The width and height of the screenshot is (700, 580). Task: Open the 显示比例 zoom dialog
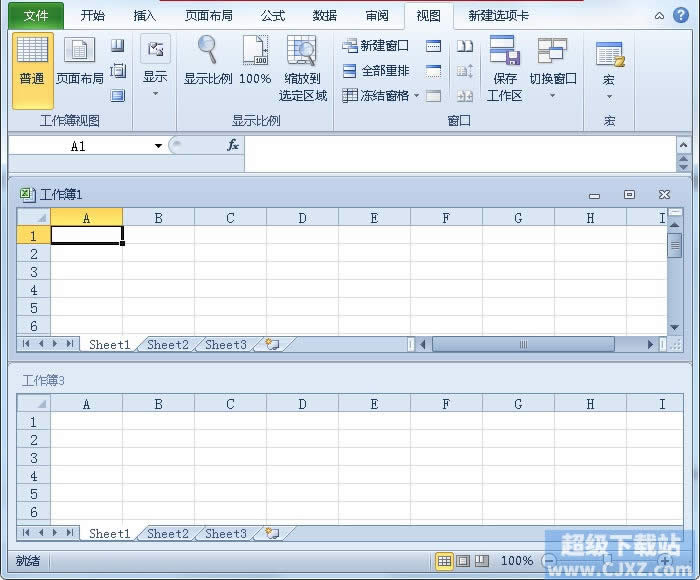coord(208,61)
